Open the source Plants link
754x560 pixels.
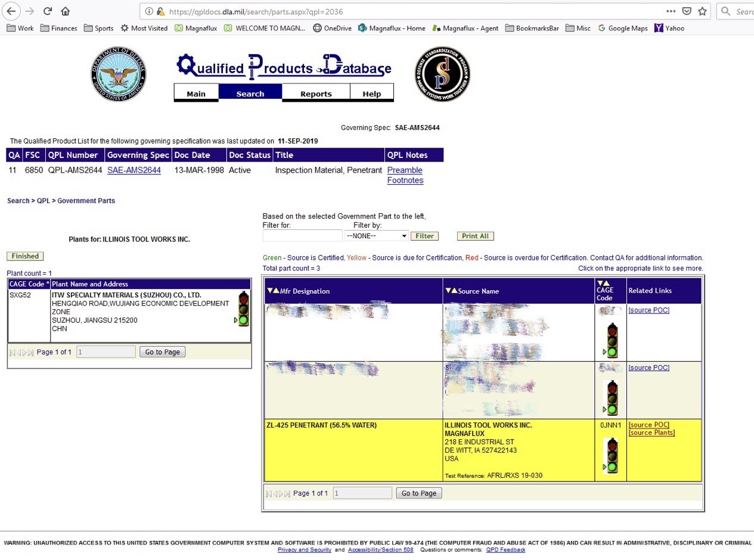point(651,433)
